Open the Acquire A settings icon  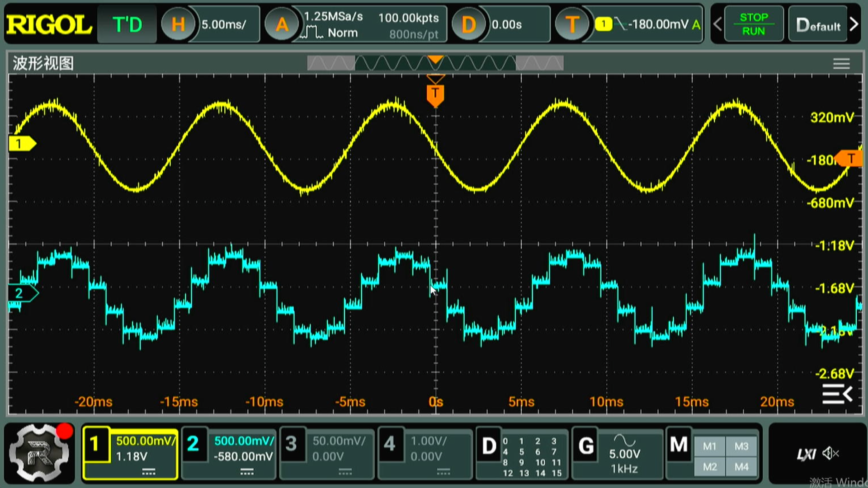pyautogui.click(x=282, y=24)
